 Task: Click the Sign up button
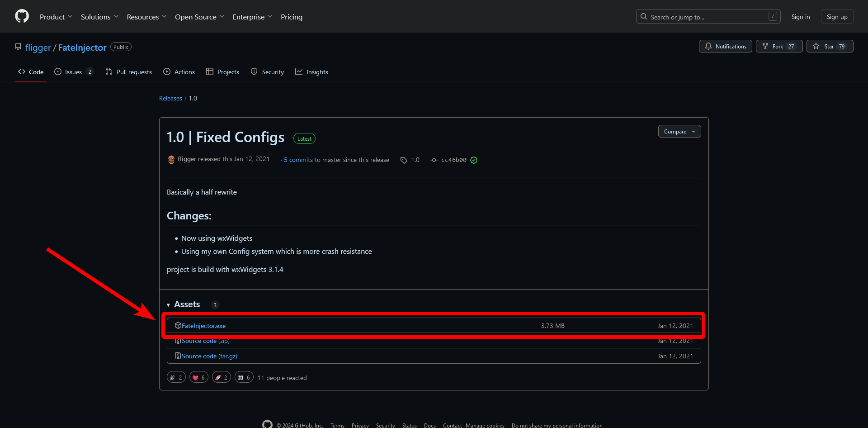point(837,17)
